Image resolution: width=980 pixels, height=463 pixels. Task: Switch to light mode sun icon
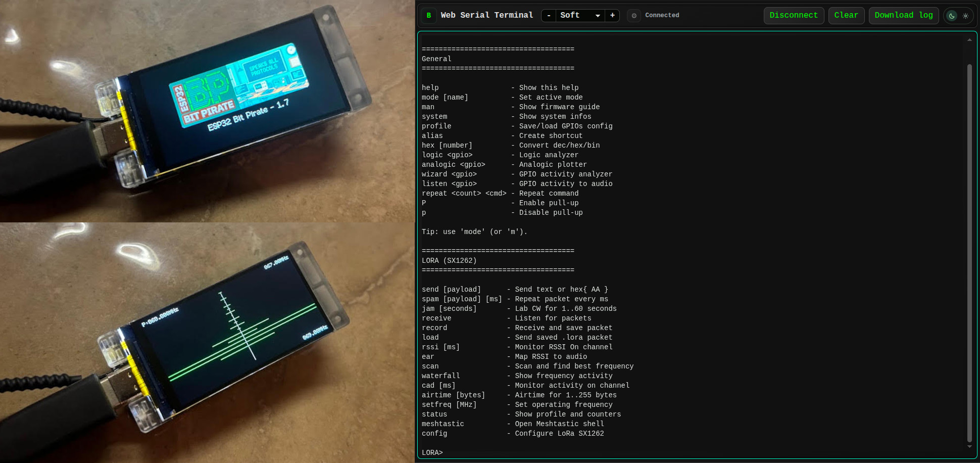[x=965, y=16]
